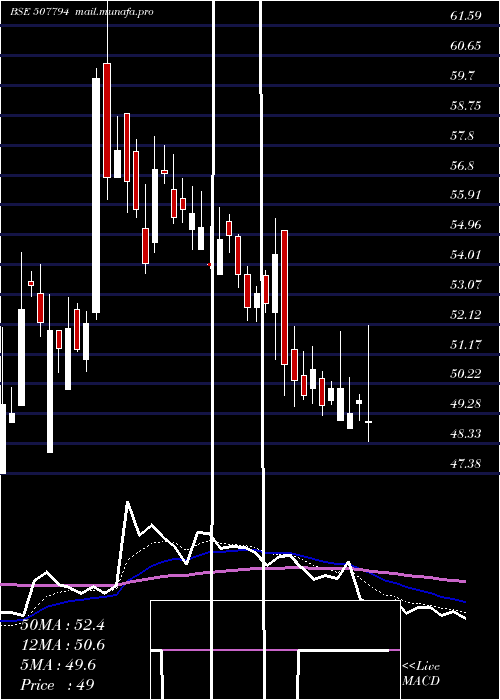Click the 54.01 price axis label

point(466,254)
